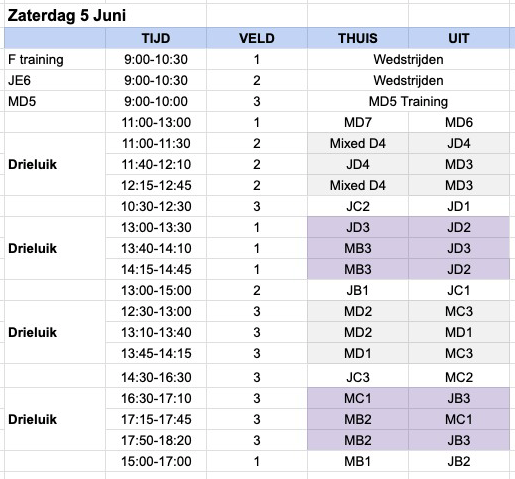Image resolution: width=515 pixels, height=479 pixels.
Task: Select the MB1 home team cell
Action: click(x=358, y=461)
